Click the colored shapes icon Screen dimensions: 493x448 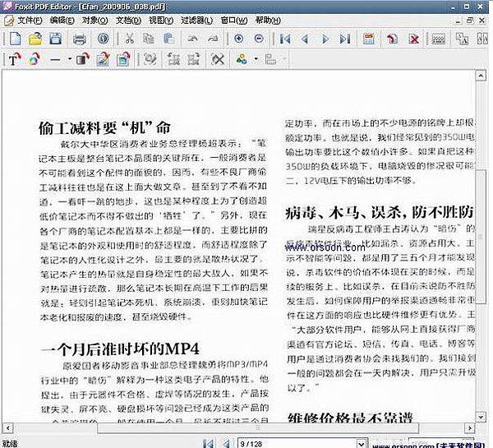pyautogui.click(x=242, y=59)
